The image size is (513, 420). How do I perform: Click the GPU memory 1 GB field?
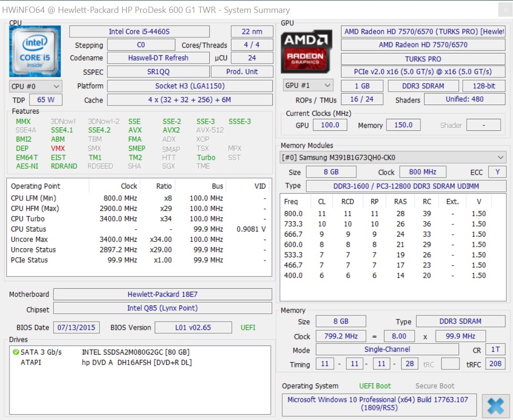click(x=362, y=86)
